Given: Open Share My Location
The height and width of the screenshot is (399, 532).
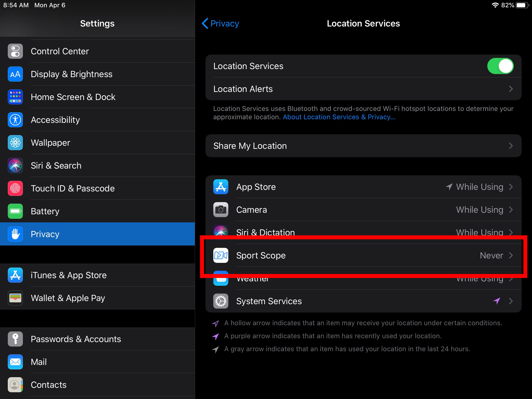Looking at the screenshot, I should coord(363,146).
